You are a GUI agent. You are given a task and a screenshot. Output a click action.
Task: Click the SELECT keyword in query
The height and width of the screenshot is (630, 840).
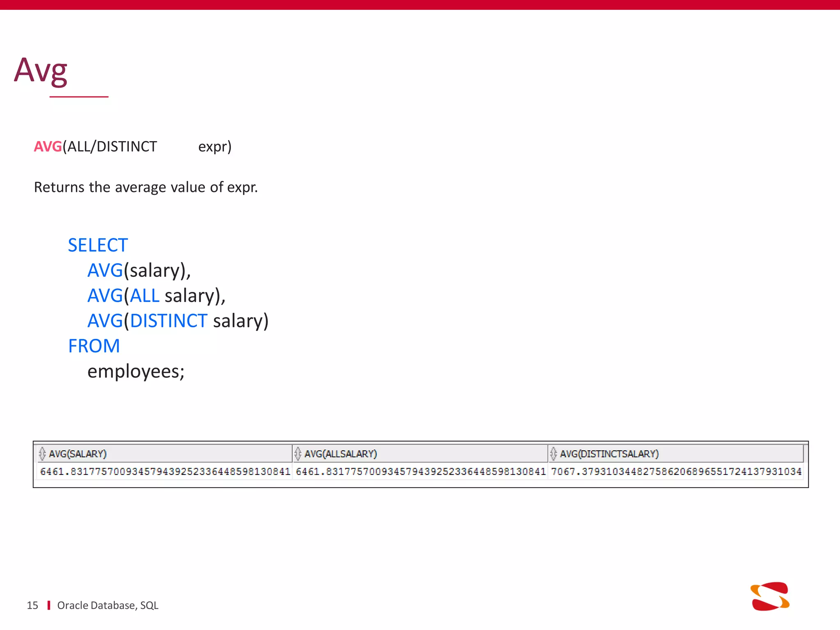[x=98, y=245]
